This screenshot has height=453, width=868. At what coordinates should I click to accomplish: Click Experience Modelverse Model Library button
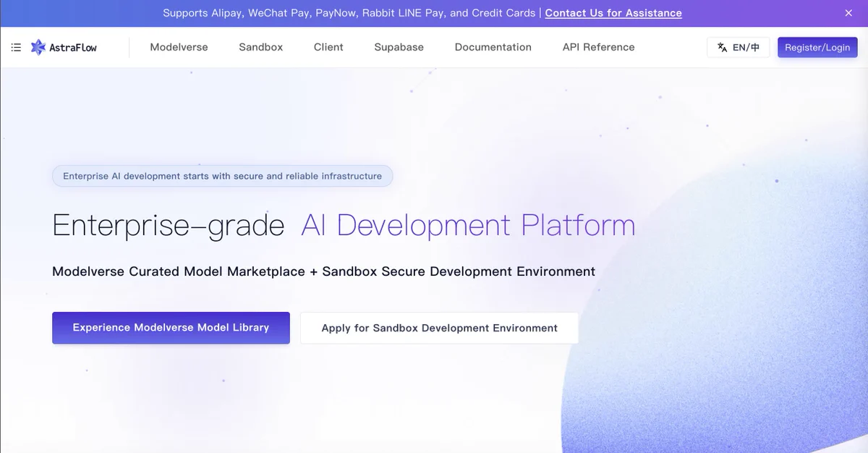pyautogui.click(x=171, y=328)
